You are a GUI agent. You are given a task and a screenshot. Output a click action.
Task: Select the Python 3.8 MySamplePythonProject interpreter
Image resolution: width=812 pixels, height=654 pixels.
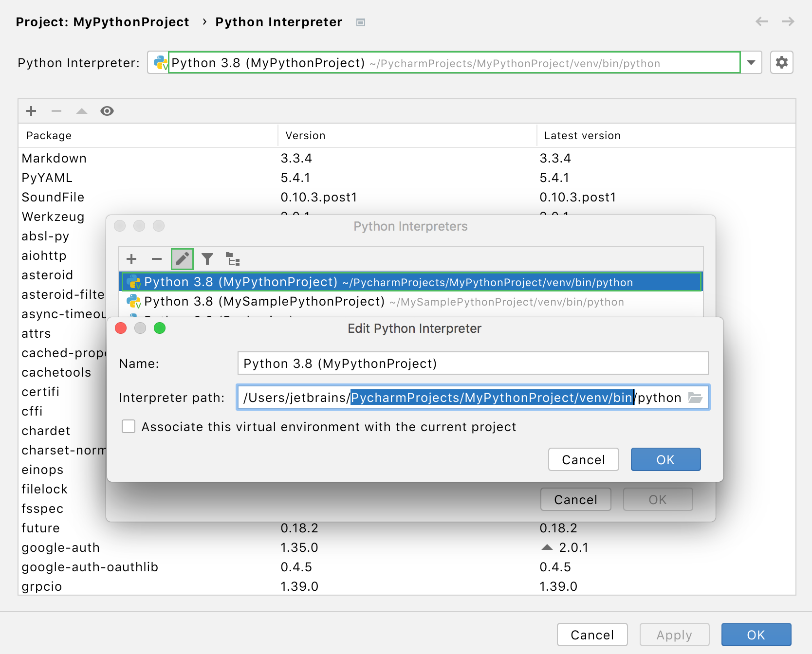[341, 301]
